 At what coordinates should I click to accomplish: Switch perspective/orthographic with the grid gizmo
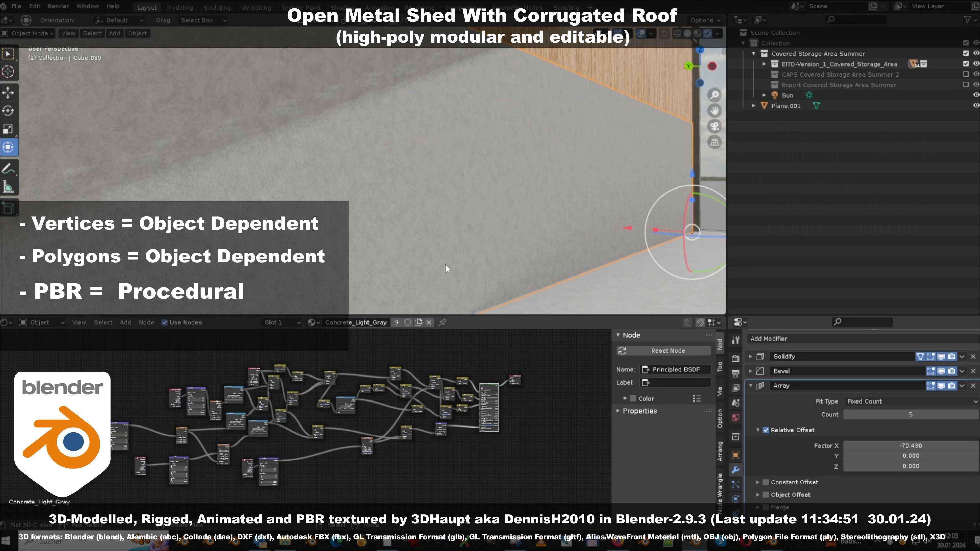[715, 142]
